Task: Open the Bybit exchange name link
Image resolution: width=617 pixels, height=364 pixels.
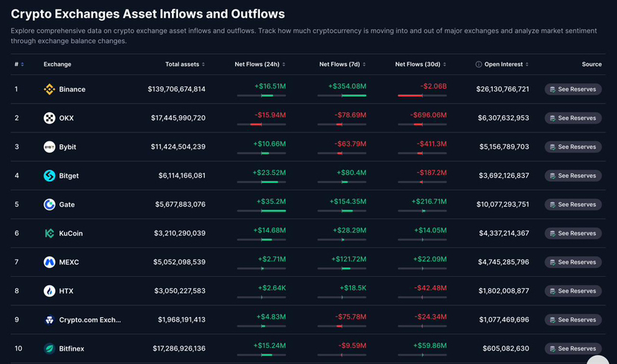Action: tap(67, 147)
